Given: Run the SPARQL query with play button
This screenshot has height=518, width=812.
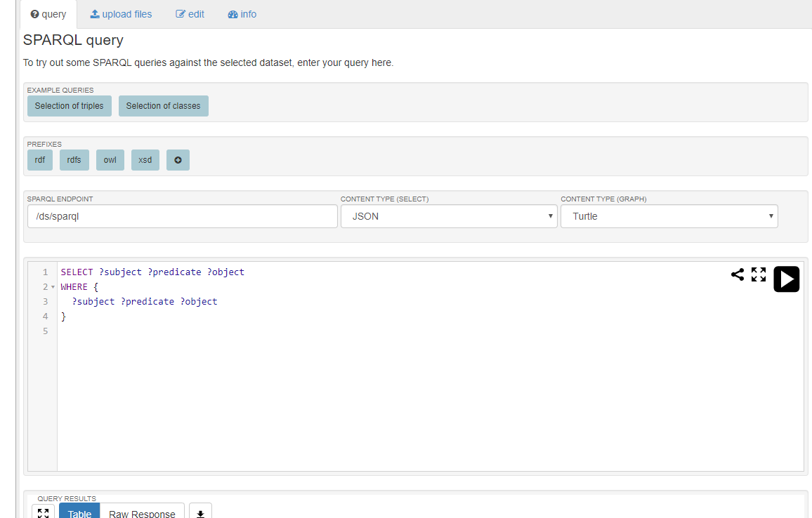Looking at the screenshot, I should point(786,279).
